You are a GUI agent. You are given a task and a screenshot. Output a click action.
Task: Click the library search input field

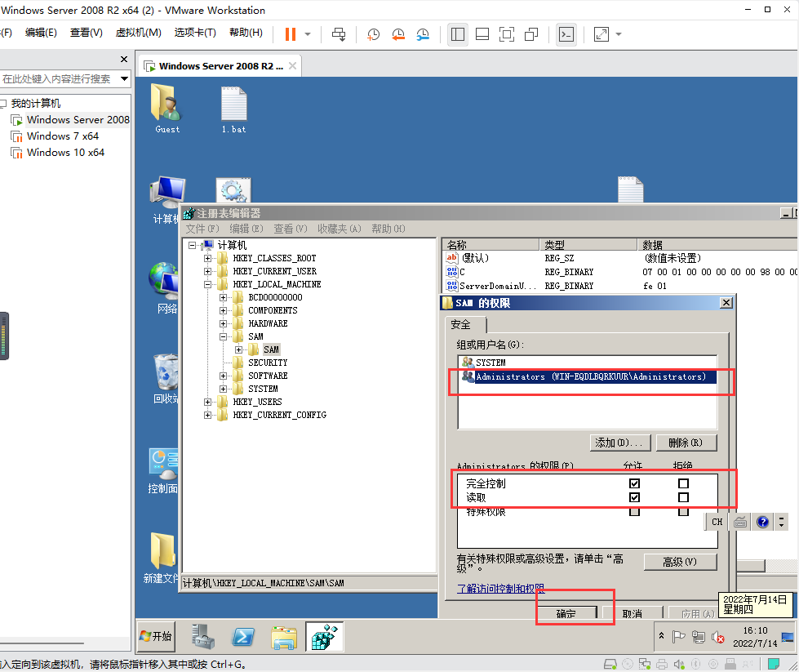point(57,79)
